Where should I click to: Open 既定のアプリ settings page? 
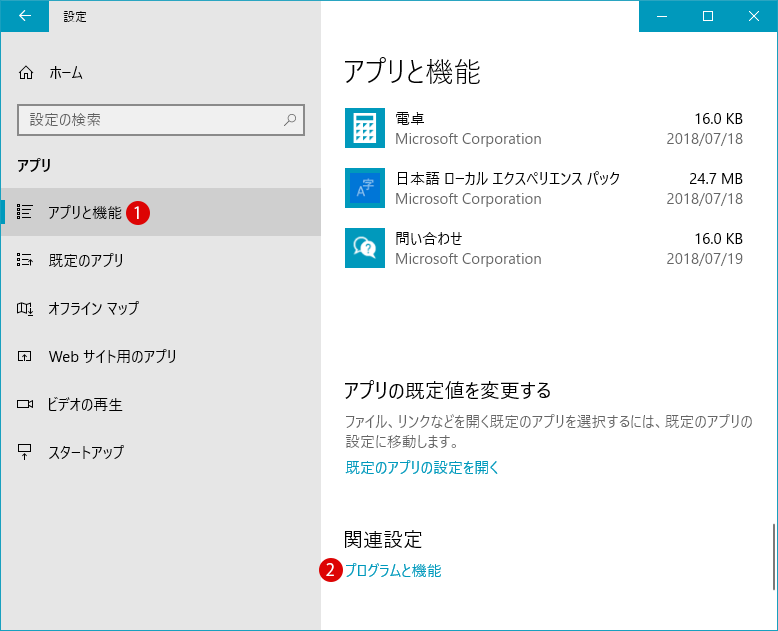(x=161, y=260)
